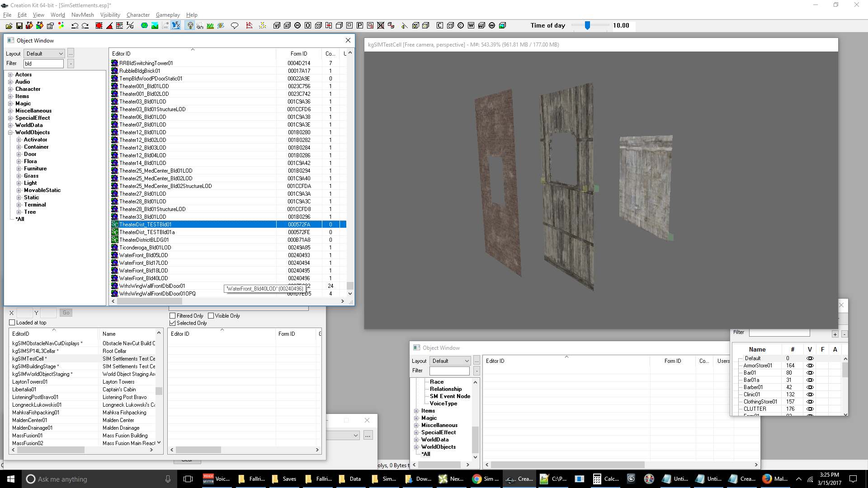Click the cube with landscape image icon
Viewport: 868px width, 488px height.
(x=502, y=26)
